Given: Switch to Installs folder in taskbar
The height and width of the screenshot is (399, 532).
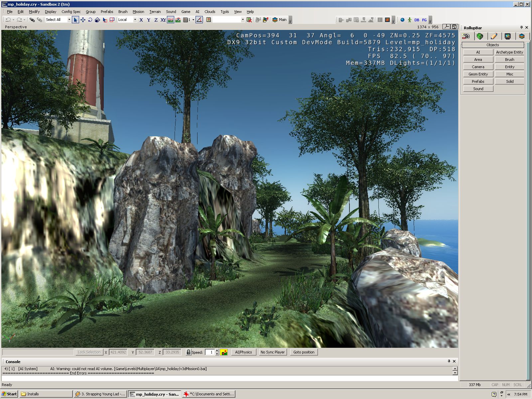Looking at the screenshot, I should pyautogui.click(x=46, y=394).
